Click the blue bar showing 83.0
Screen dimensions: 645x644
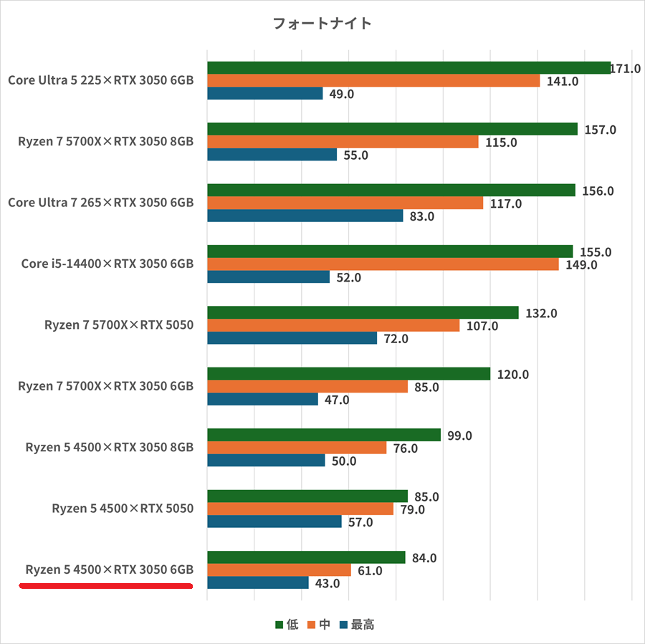tap(305, 216)
